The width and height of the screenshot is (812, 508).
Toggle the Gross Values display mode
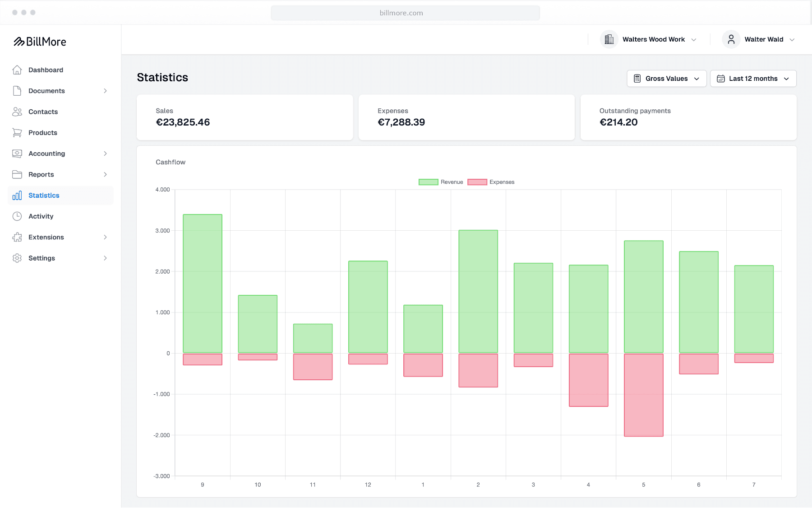click(666, 78)
